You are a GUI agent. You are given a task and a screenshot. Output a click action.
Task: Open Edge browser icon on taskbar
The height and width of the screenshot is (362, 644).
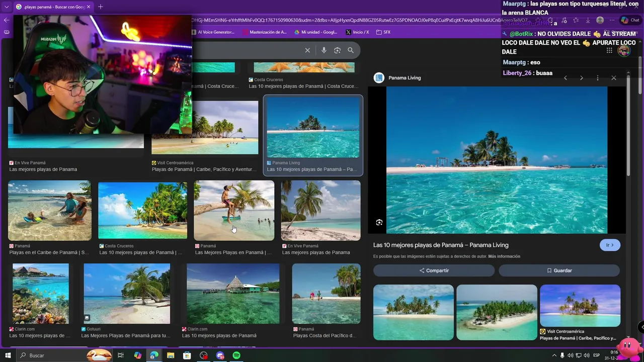click(154, 355)
